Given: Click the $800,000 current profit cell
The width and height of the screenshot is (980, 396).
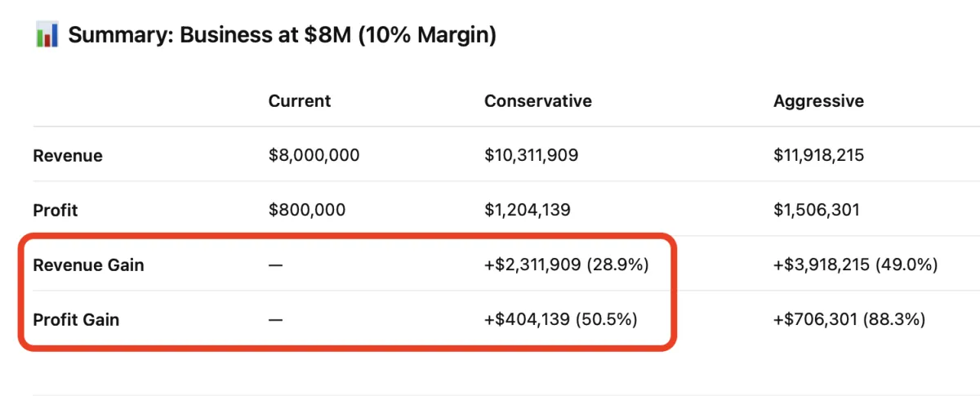Looking at the screenshot, I should pyautogui.click(x=306, y=210).
